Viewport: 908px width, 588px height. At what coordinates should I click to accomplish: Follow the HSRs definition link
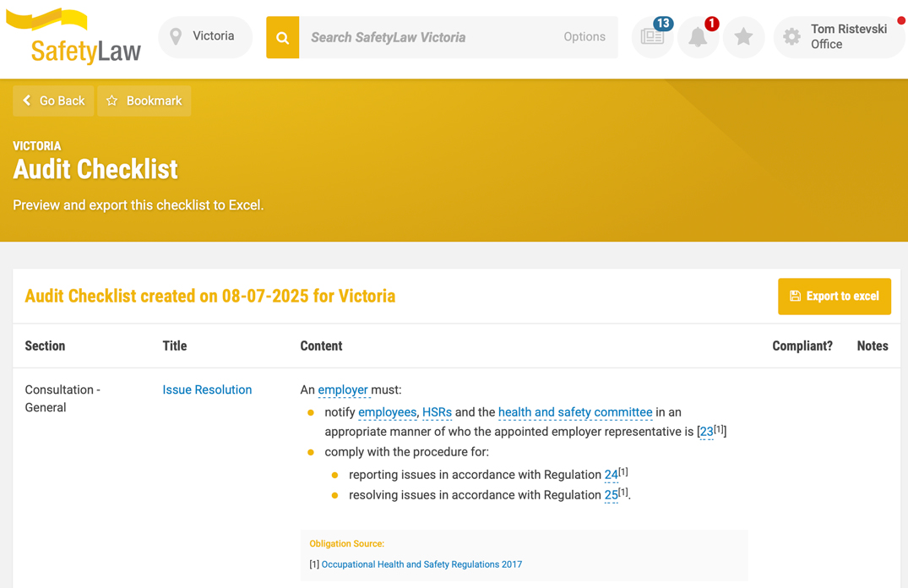pyautogui.click(x=438, y=412)
